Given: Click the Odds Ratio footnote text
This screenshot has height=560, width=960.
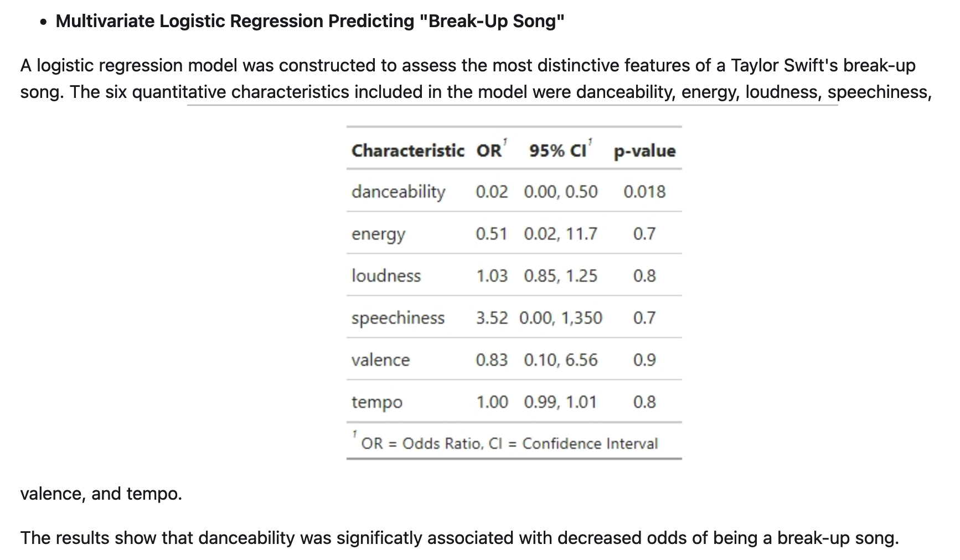Looking at the screenshot, I should 509,444.
